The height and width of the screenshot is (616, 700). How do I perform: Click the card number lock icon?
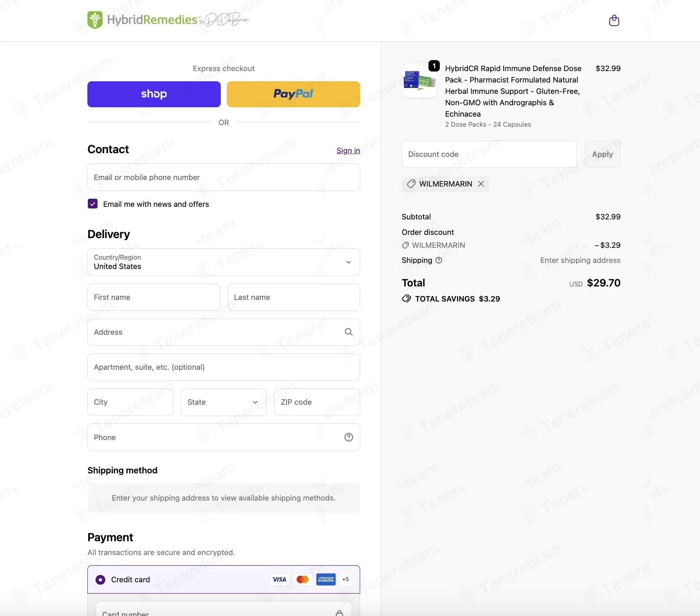point(339,613)
